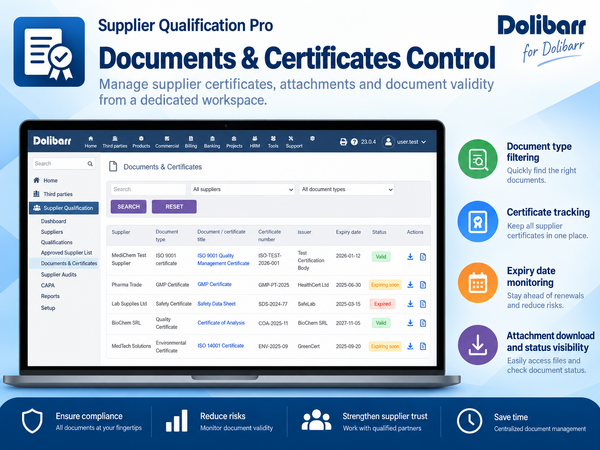The width and height of the screenshot is (600, 450).
Task: View document icon for Pharma Trade row
Action: [423, 285]
